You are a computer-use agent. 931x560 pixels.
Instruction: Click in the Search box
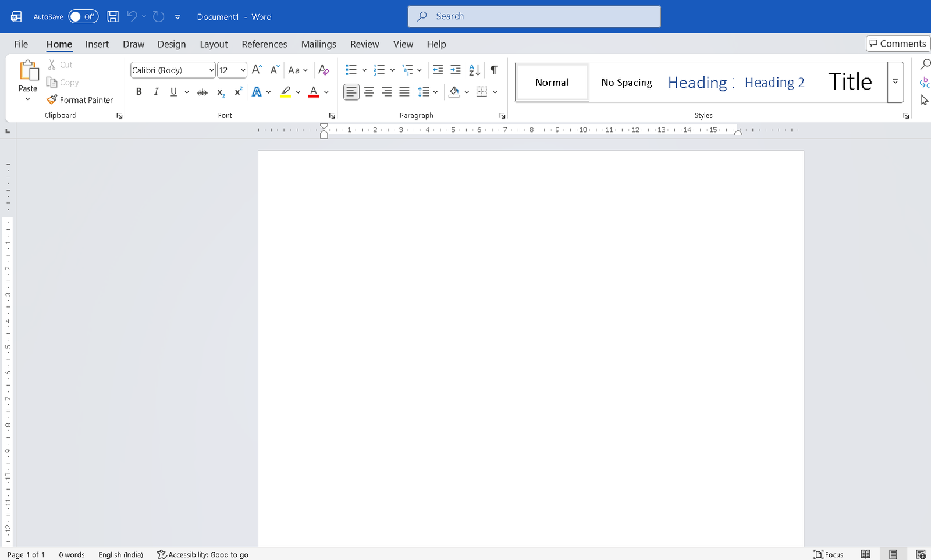pos(534,16)
